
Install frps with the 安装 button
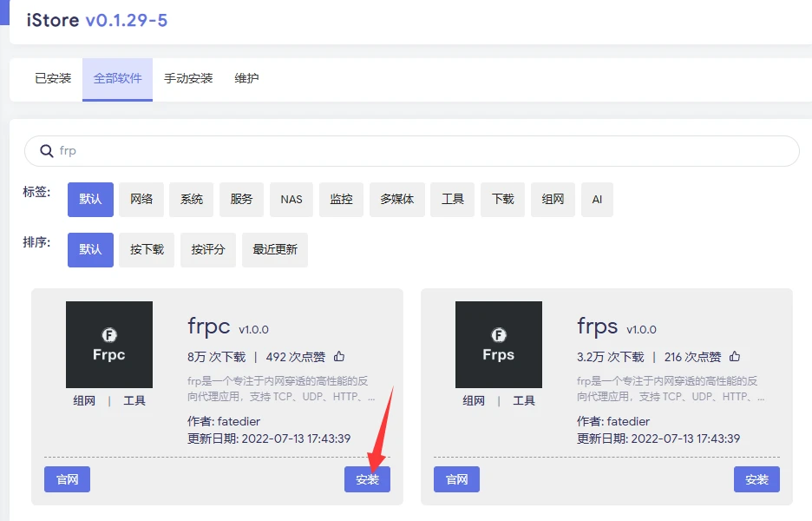tap(756, 479)
